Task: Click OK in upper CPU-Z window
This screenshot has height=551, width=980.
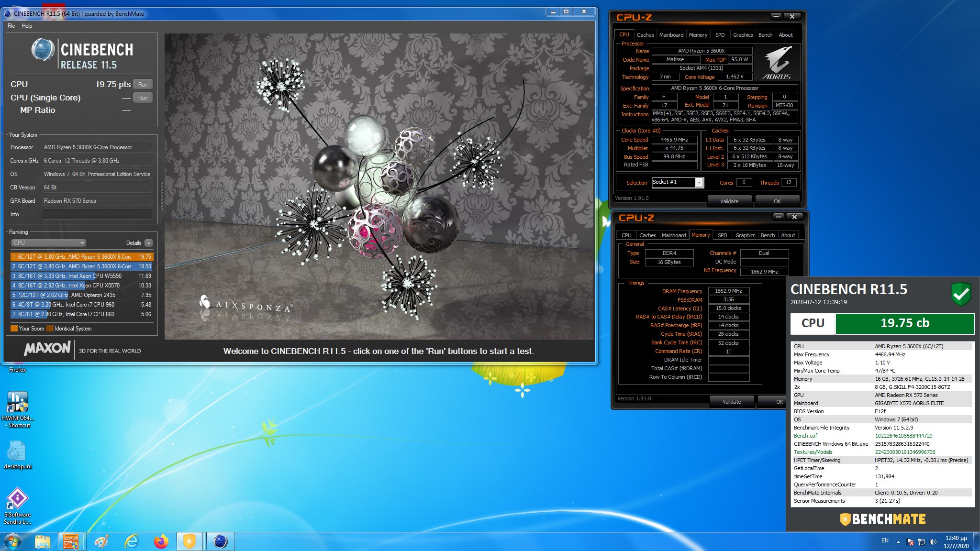Action: click(x=777, y=201)
